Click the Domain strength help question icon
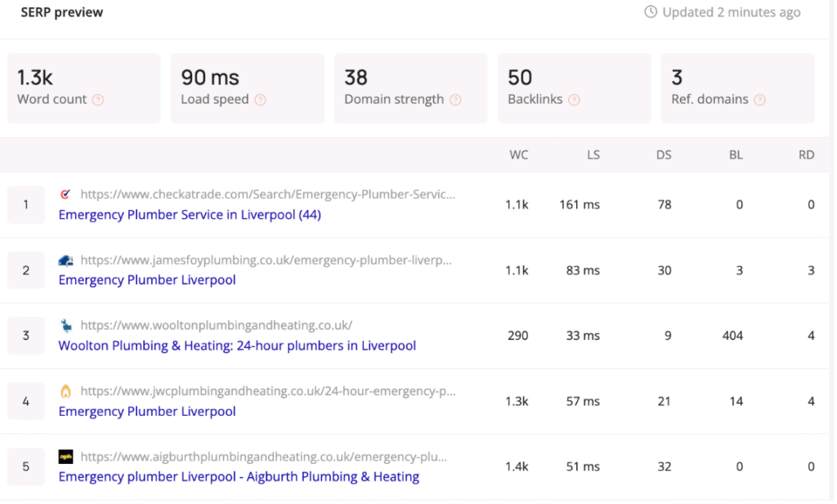The image size is (837, 504). tap(455, 100)
